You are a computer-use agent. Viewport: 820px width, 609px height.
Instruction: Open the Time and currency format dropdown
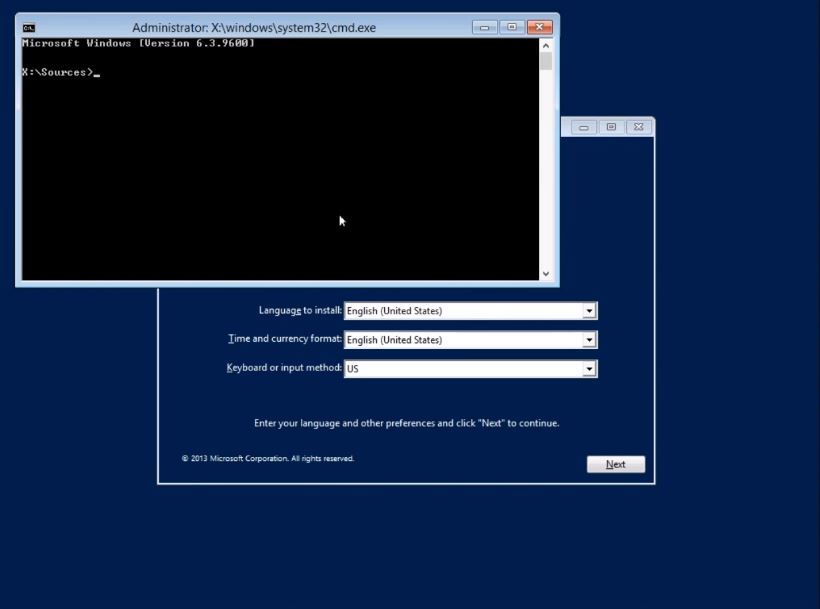point(590,339)
